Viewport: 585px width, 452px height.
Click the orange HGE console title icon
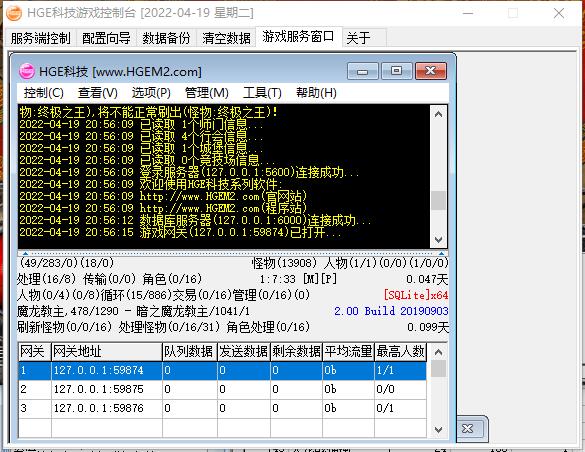(14, 13)
